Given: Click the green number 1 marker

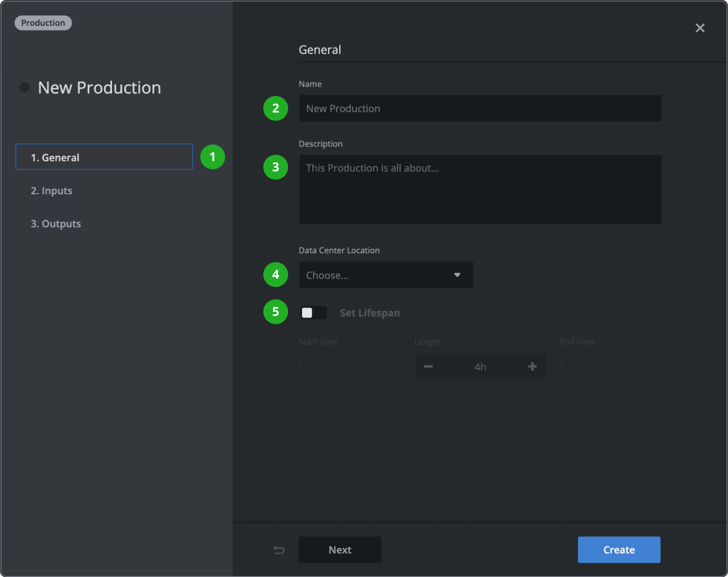Looking at the screenshot, I should pos(212,157).
